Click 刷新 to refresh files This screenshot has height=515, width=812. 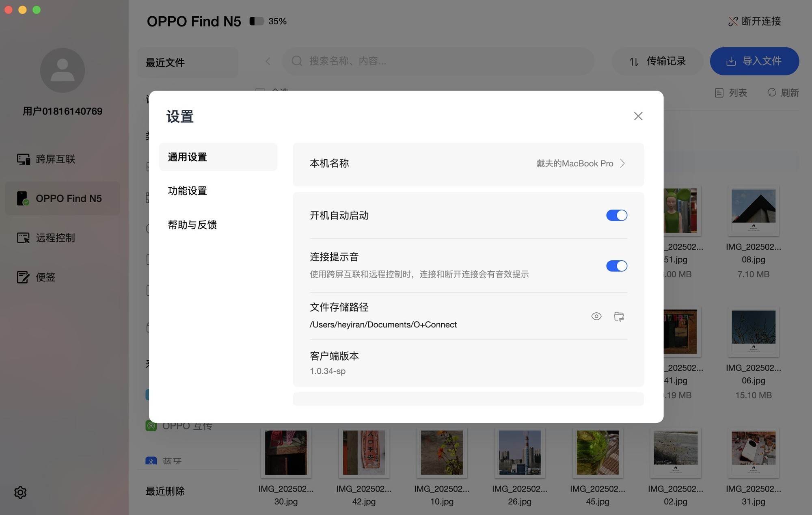[x=783, y=93]
